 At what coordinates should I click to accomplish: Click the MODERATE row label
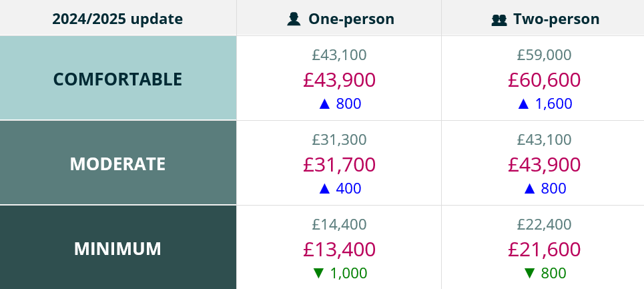(x=117, y=164)
